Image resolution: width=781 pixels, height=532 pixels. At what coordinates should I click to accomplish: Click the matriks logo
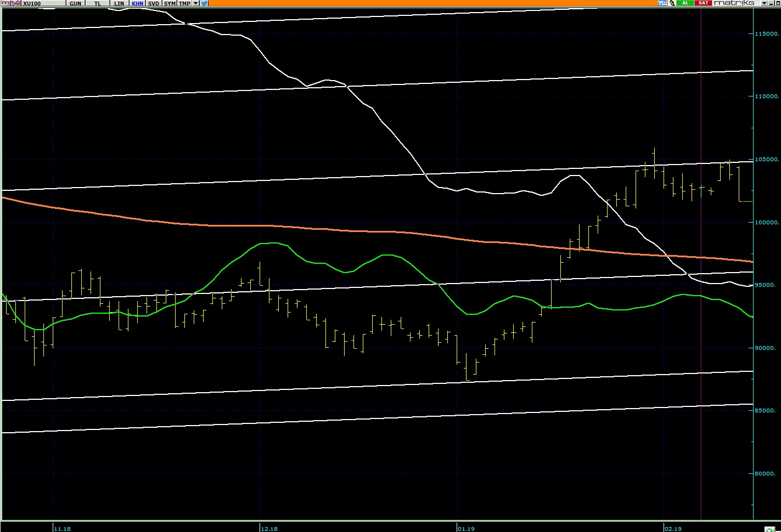click(x=734, y=3)
